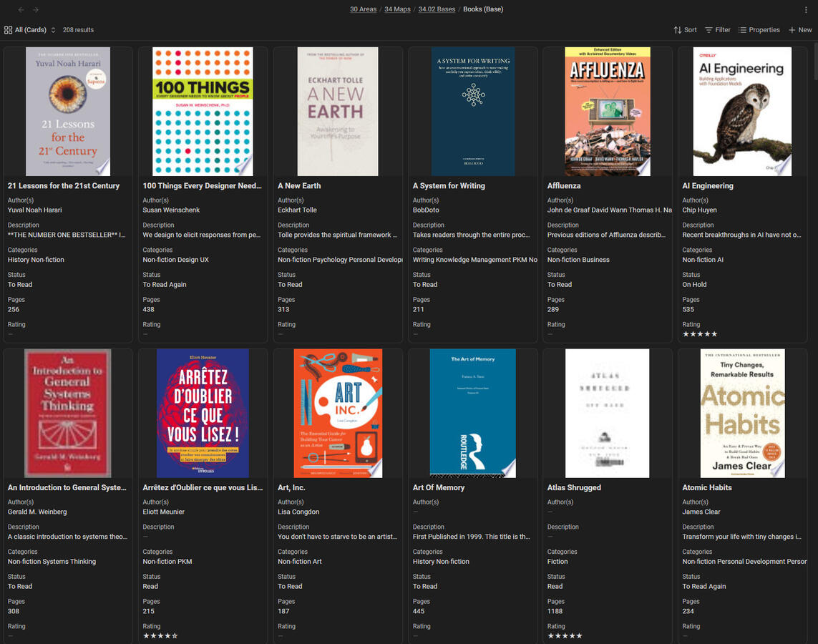Open the 34.02 Bases breadcrumb link
818x644 pixels.
pyautogui.click(x=437, y=9)
